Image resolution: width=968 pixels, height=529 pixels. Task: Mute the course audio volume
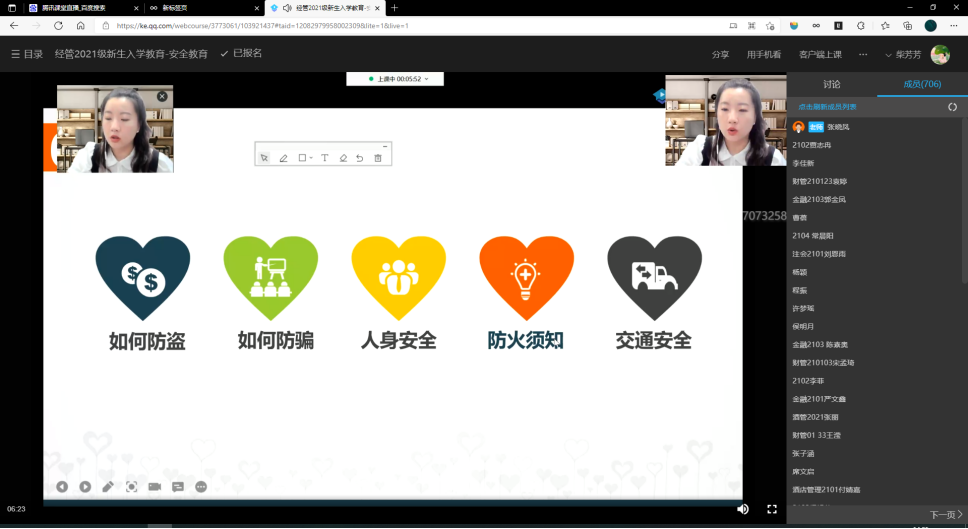[x=742, y=509]
